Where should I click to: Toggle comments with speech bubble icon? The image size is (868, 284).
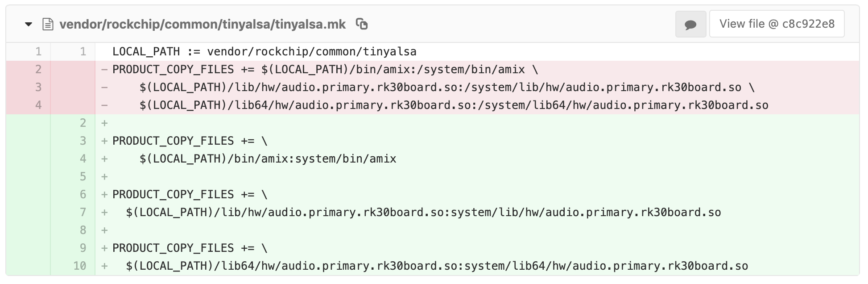coord(690,24)
